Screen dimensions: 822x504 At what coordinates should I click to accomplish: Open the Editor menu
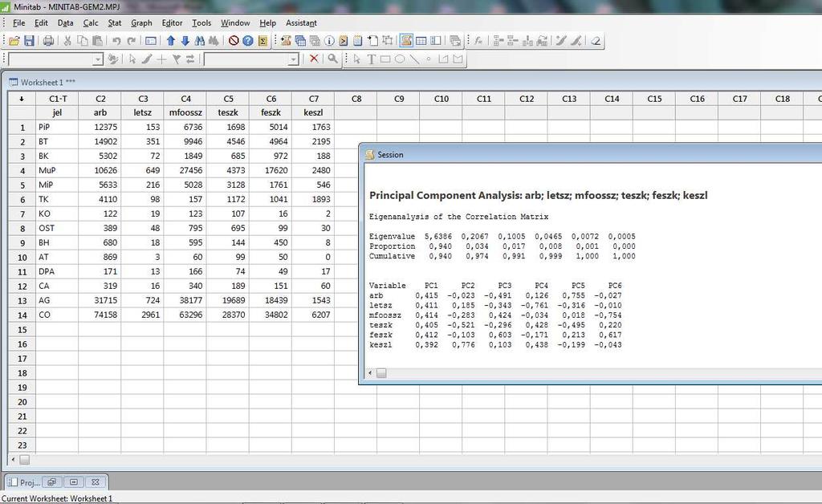coord(172,23)
